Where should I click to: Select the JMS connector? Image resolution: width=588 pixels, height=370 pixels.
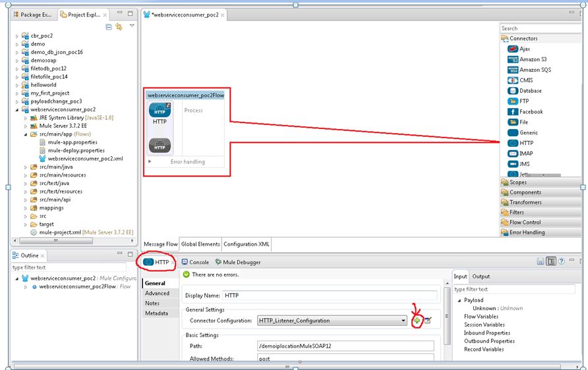(x=519, y=164)
